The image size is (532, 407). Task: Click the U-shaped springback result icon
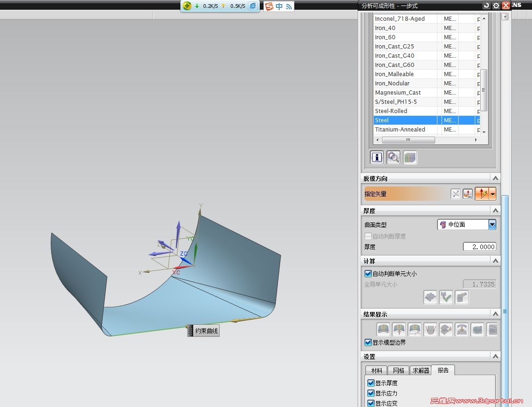tap(430, 329)
